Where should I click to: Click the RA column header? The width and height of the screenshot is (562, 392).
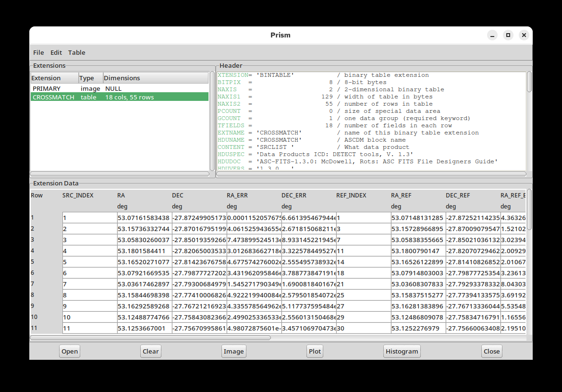click(121, 196)
